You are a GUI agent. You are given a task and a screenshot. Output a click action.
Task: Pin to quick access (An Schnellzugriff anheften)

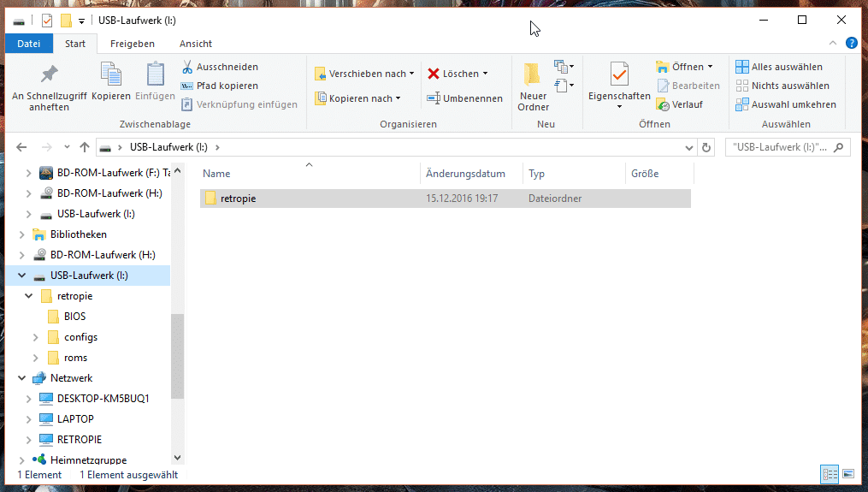pos(50,87)
